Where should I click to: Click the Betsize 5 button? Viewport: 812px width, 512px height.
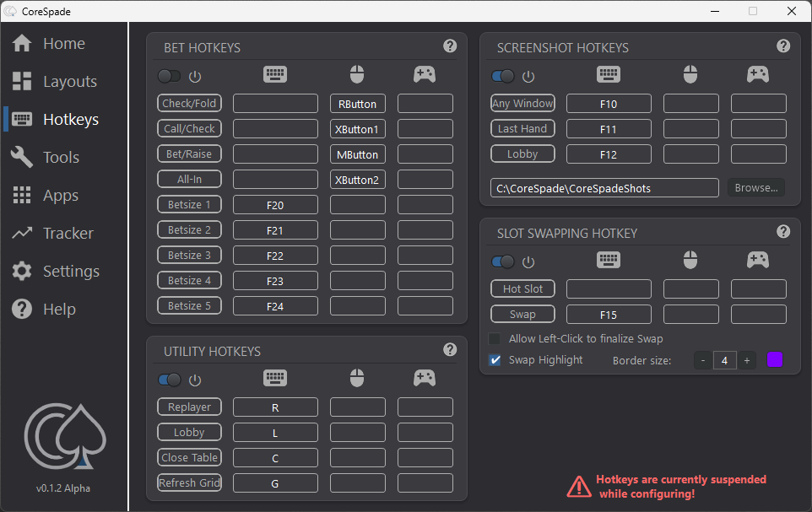[190, 305]
